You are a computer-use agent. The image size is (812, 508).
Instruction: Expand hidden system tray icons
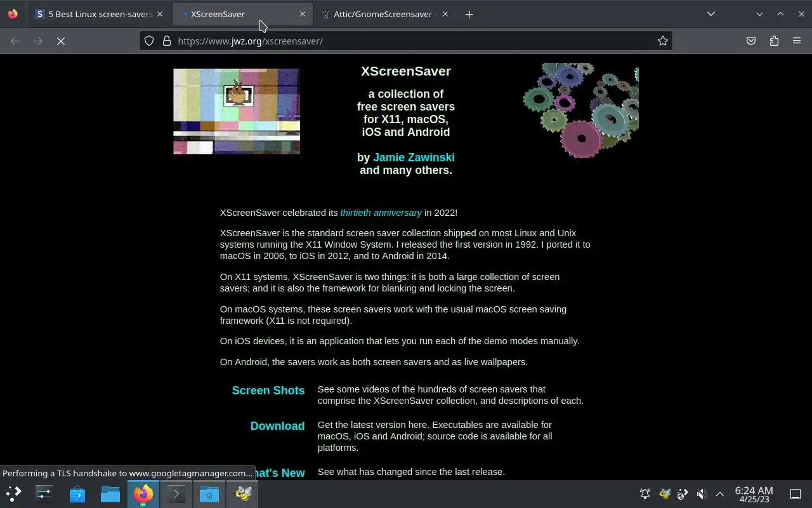pyautogui.click(x=720, y=493)
